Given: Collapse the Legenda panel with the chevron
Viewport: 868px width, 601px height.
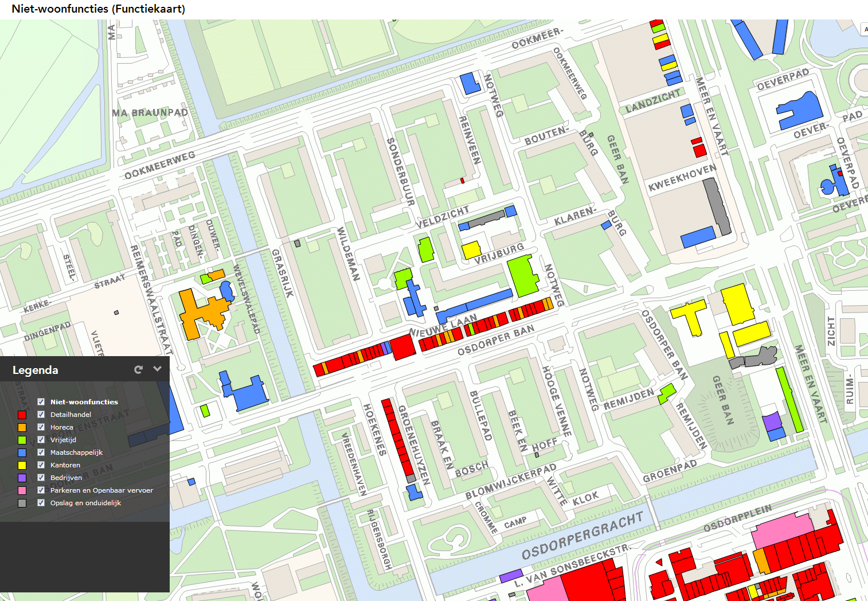Looking at the screenshot, I should pyautogui.click(x=158, y=369).
